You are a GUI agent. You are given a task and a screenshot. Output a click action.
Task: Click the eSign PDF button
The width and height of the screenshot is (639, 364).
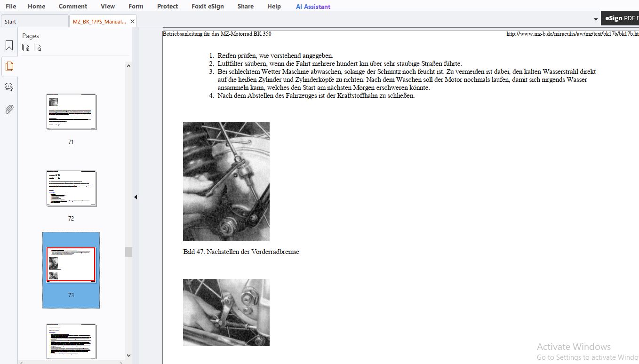click(x=620, y=18)
